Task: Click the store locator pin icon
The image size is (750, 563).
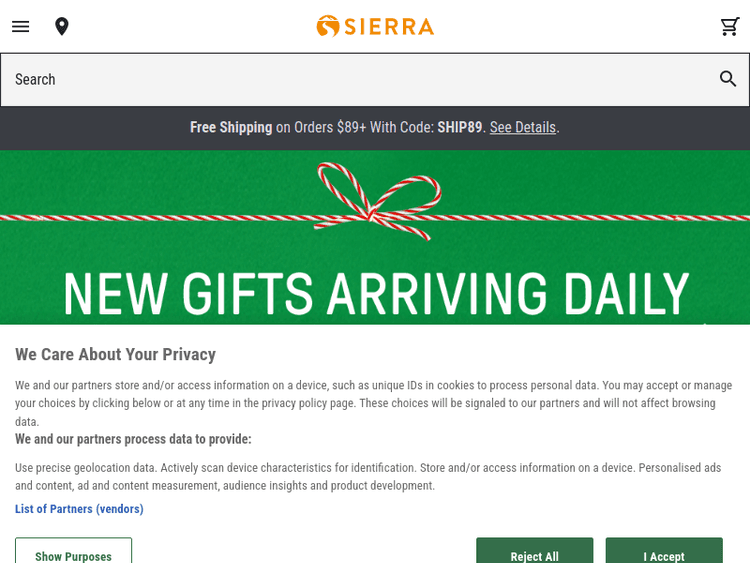Action: click(62, 26)
